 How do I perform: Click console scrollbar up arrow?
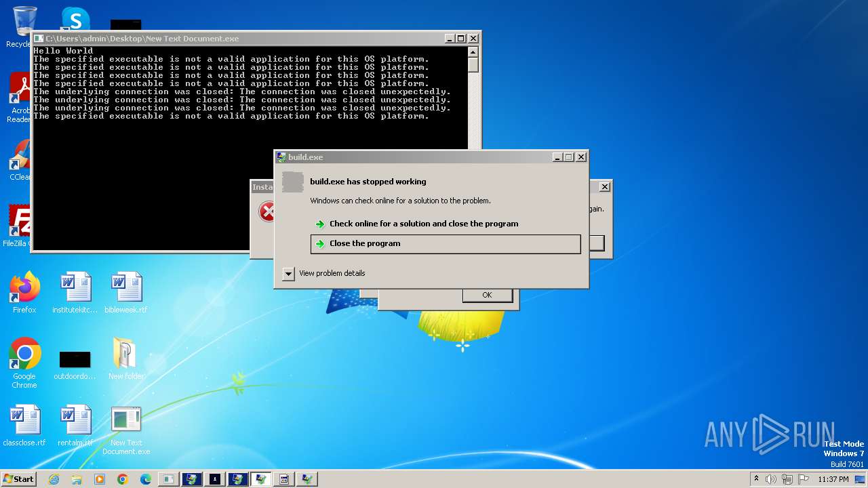click(473, 52)
